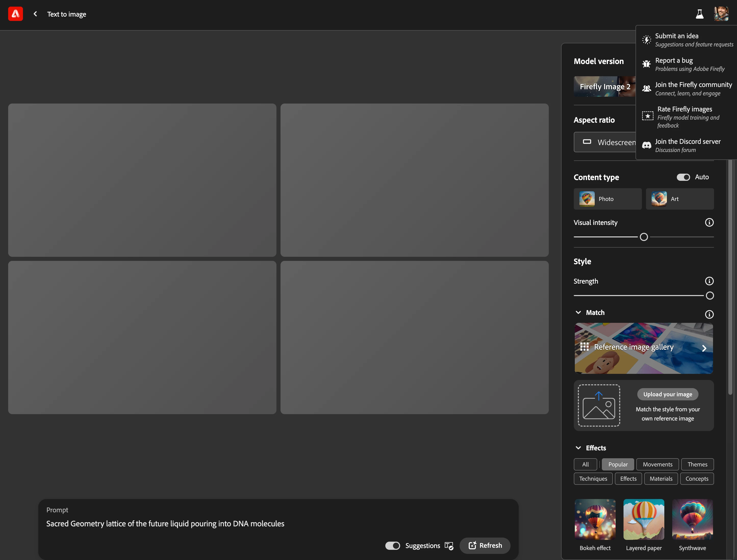Click the back arrow beside Text to image

(35, 14)
